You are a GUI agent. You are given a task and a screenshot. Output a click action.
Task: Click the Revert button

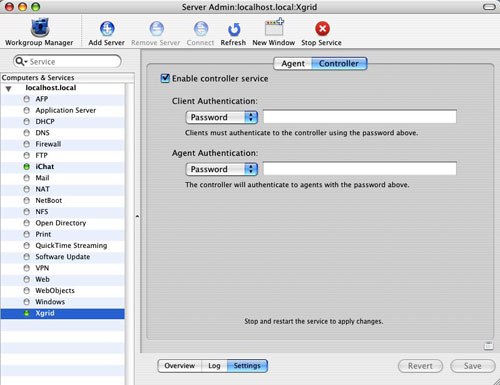pos(420,366)
